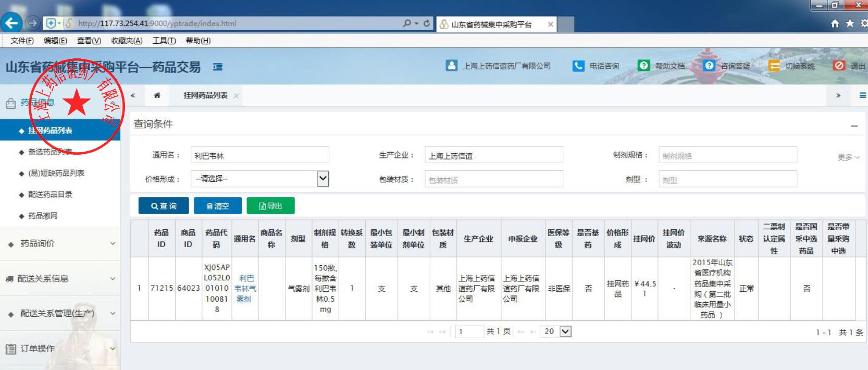
Task: Click the 退出 logout icon
Action: tap(839, 66)
